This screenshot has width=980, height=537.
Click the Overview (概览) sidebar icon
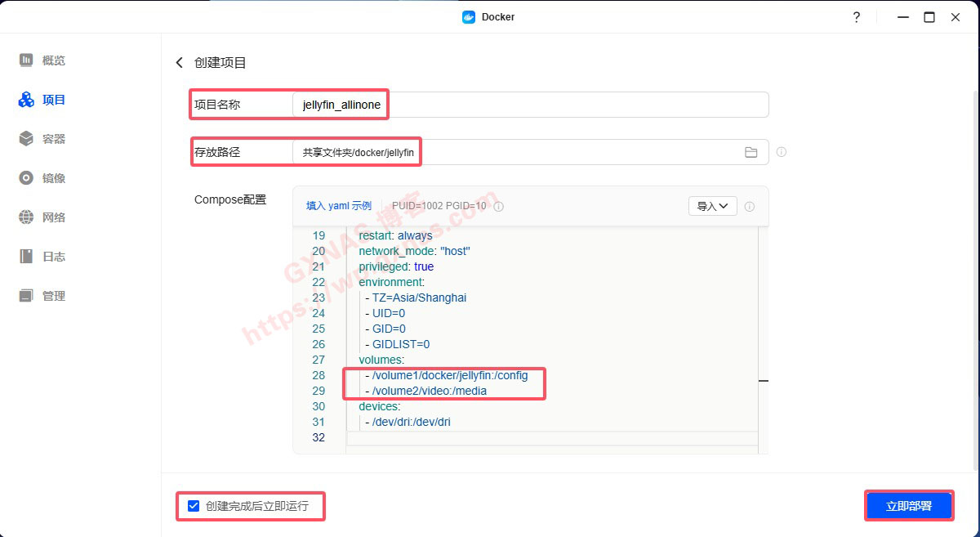(26, 60)
